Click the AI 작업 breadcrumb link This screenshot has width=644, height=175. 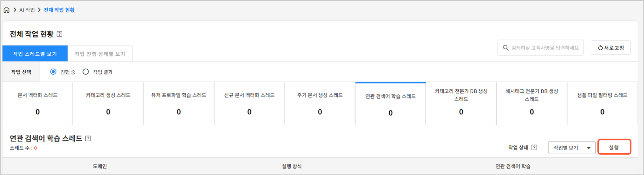27,10
